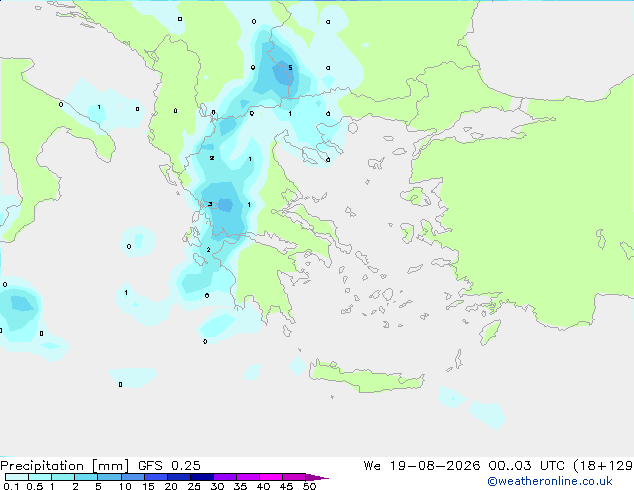Click the '20' legend scale label
The image size is (634, 490).
tap(171, 486)
